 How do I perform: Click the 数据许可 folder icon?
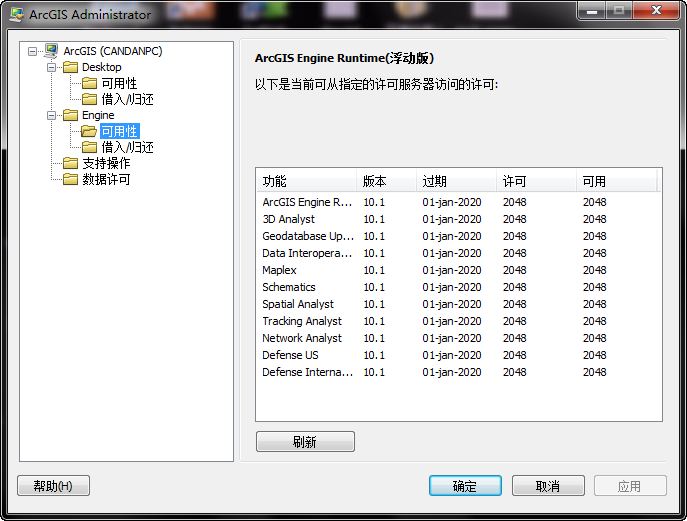click(x=70, y=179)
